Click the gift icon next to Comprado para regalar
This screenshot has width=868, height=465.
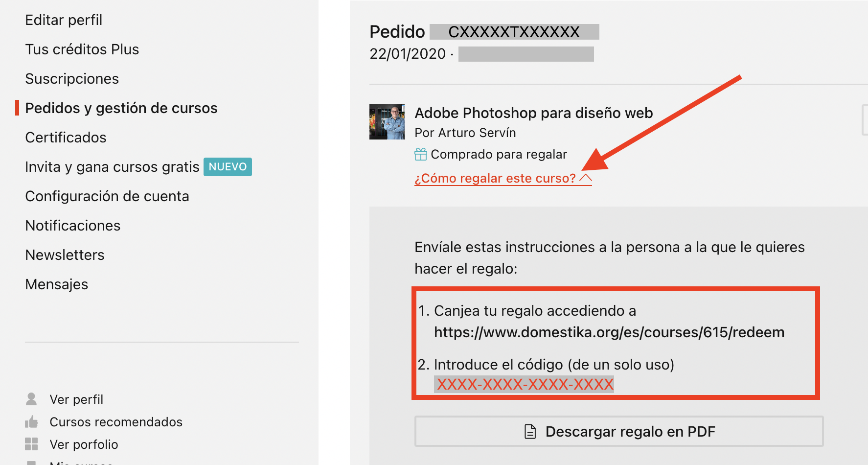click(x=421, y=154)
